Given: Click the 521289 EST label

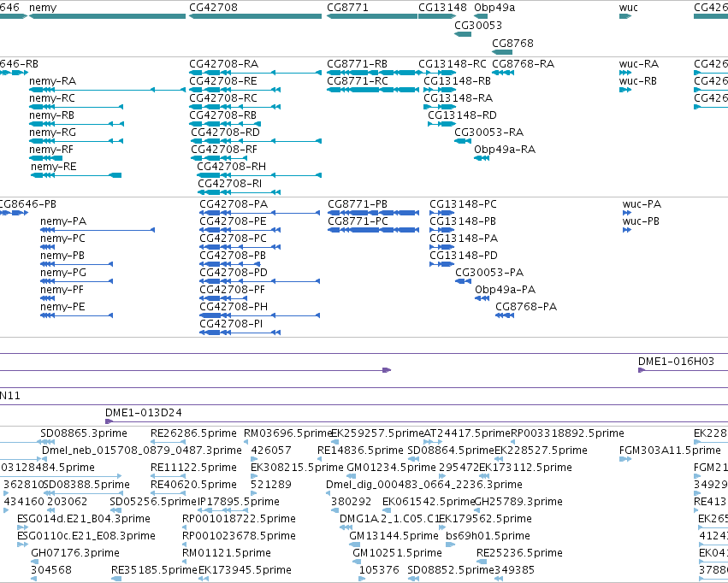Looking at the screenshot, I should 271,486.
